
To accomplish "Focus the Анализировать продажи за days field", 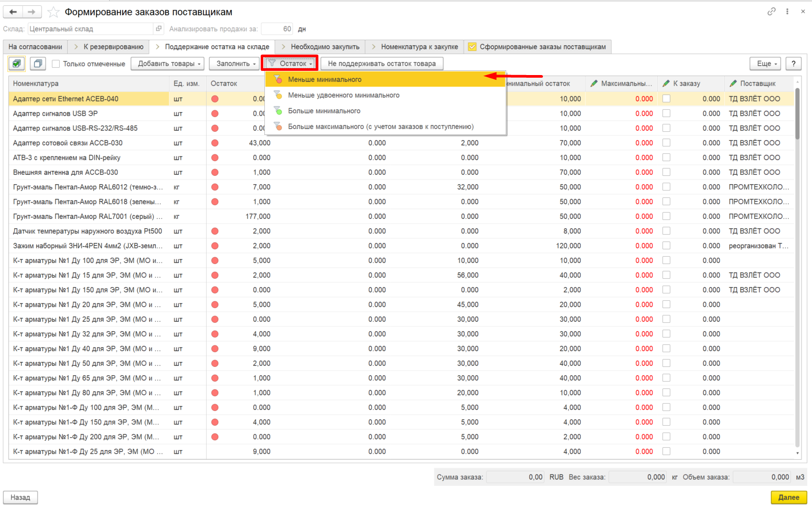I will click(277, 29).
